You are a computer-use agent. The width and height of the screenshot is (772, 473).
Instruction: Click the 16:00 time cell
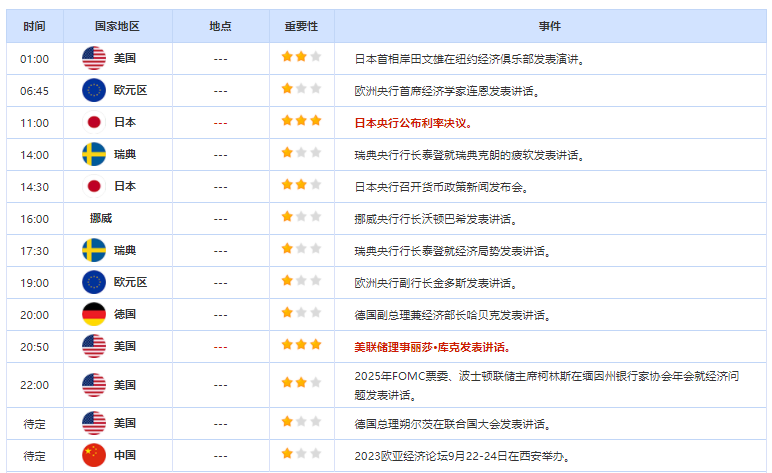tap(34, 219)
